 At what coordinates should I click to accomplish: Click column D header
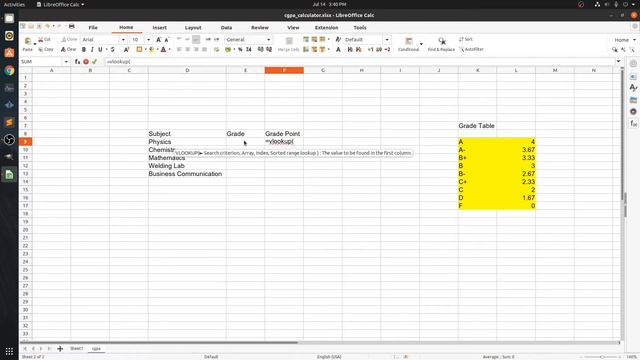click(187, 70)
